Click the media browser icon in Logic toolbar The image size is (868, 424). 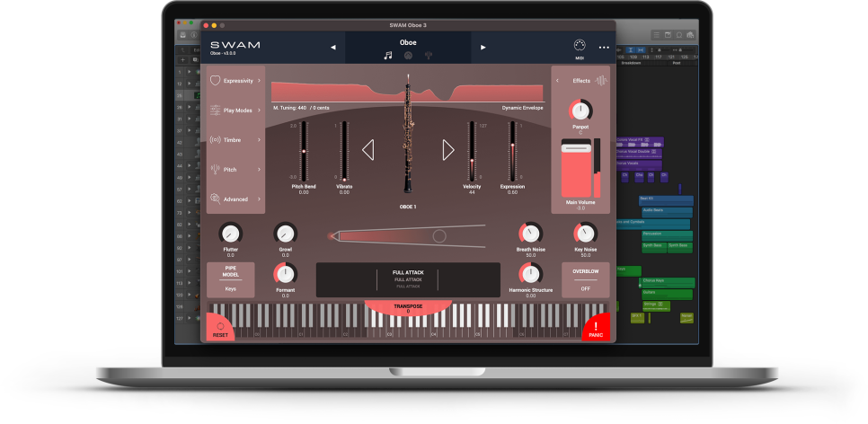690,35
